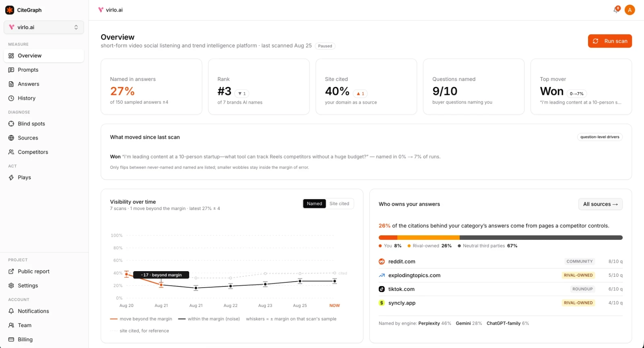Expand the virlo.ai project selector
Image resolution: width=644 pixels, height=348 pixels.
coord(44,27)
